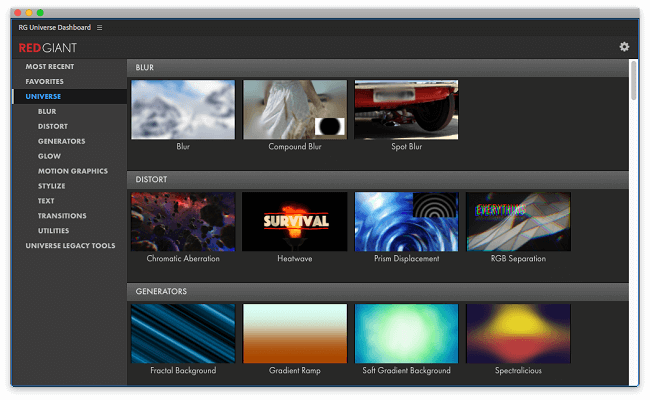This screenshot has width=650, height=400.
Task: Open the Transitions subcategory
Action: (62, 216)
